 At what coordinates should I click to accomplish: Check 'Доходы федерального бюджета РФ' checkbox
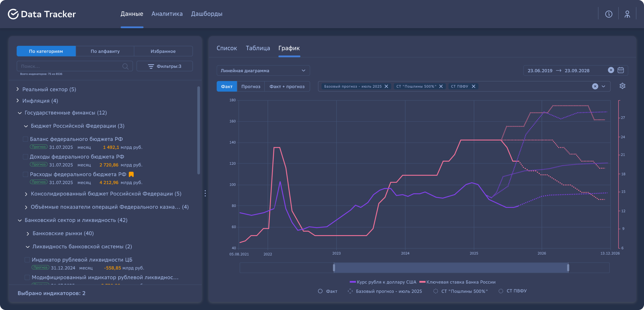pyautogui.click(x=25, y=157)
